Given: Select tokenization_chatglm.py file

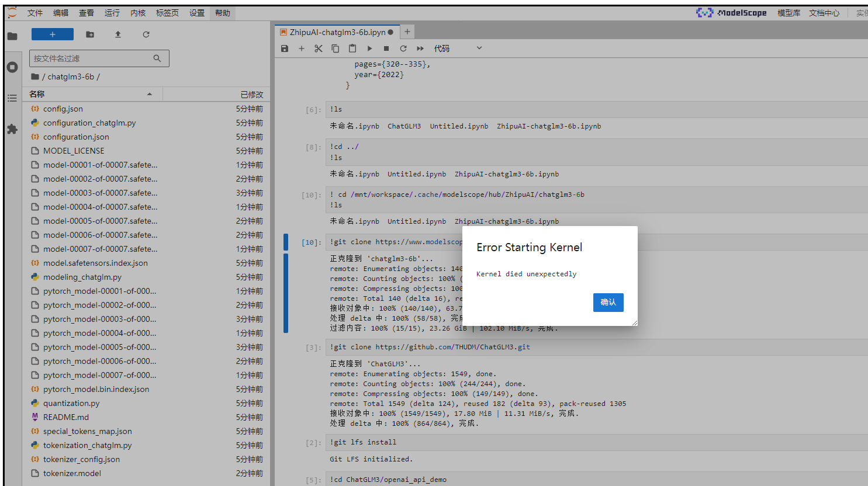Looking at the screenshot, I should 146,445.
